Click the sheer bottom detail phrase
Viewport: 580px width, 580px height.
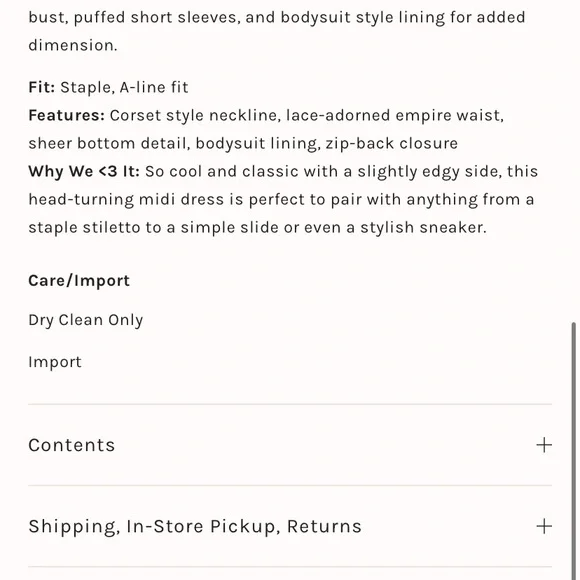click(x=107, y=144)
